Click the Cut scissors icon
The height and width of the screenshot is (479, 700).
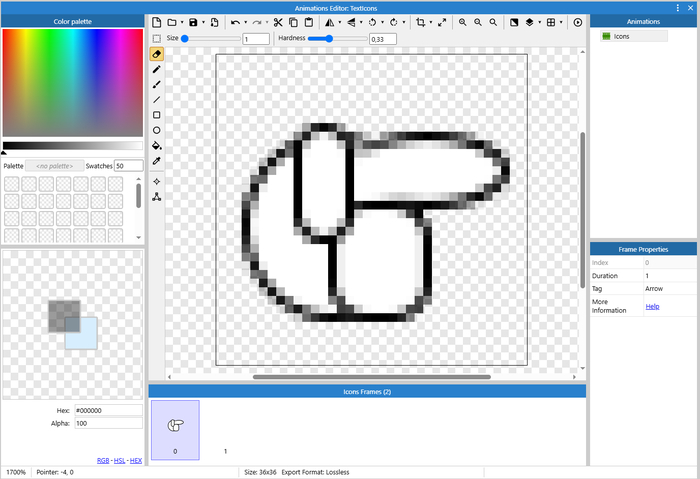pyautogui.click(x=278, y=22)
